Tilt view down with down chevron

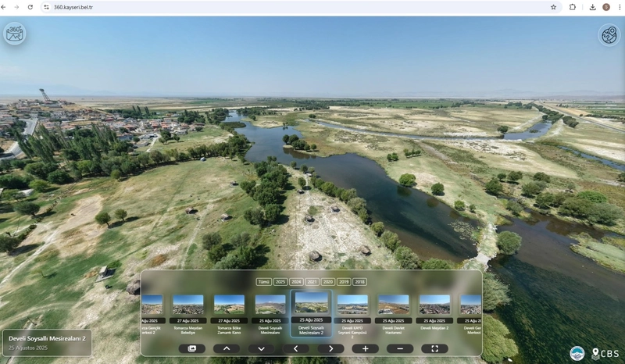[261, 348]
